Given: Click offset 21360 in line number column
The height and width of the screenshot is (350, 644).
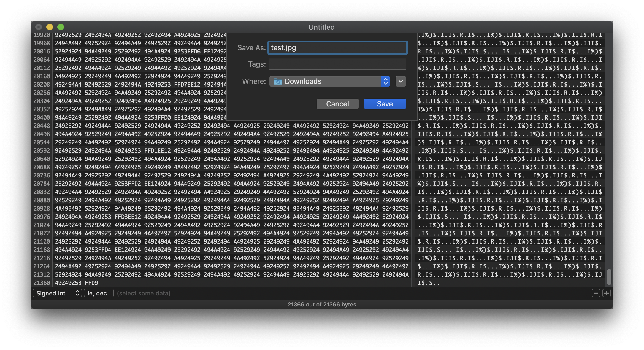Looking at the screenshot, I should point(42,283).
